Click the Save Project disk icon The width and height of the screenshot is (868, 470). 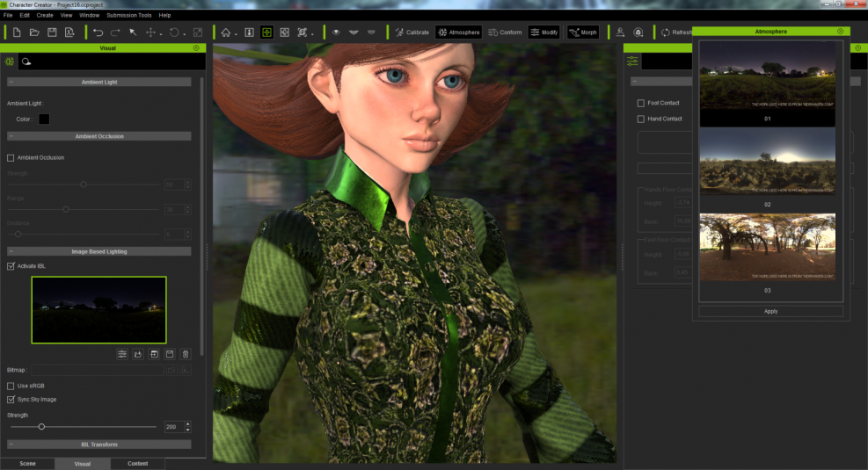pos(52,33)
